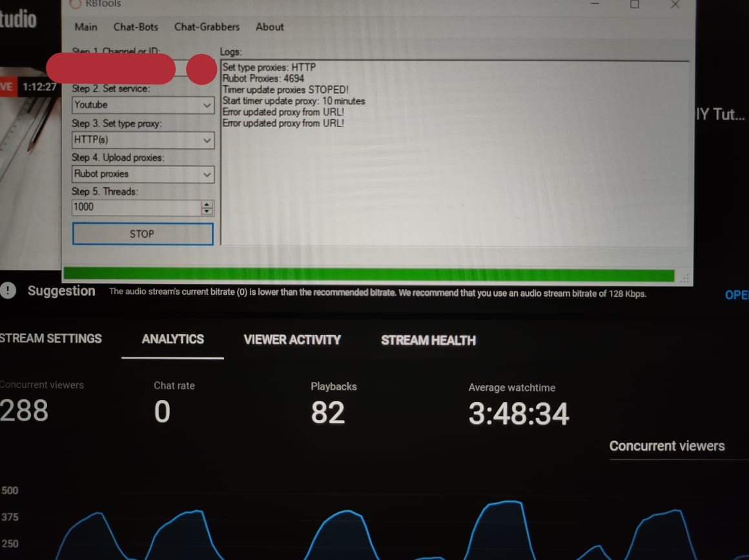Open the Chat-Bots menu
Viewport: 749px width, 560px height.
coord(136,27)
